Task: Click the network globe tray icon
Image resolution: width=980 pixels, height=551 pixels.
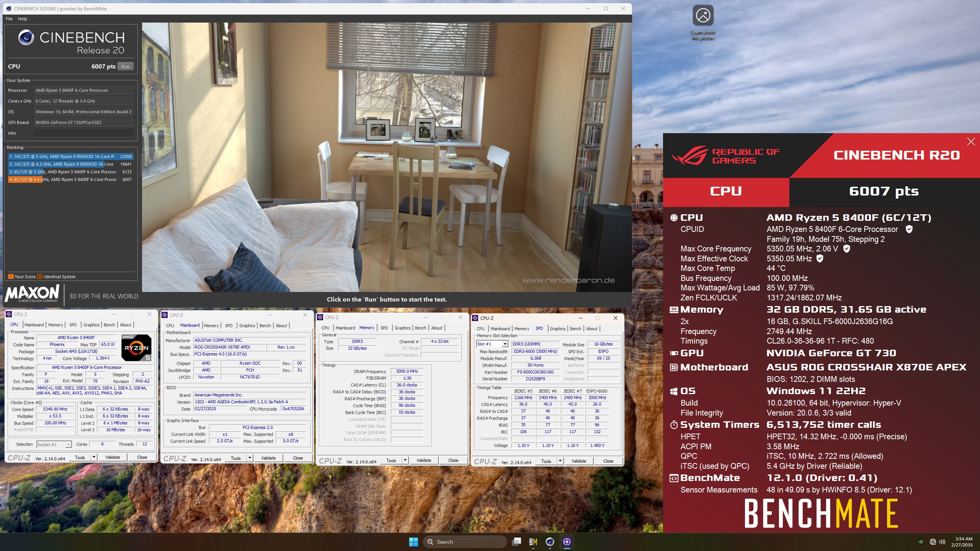Action: (x=933, y=542)
